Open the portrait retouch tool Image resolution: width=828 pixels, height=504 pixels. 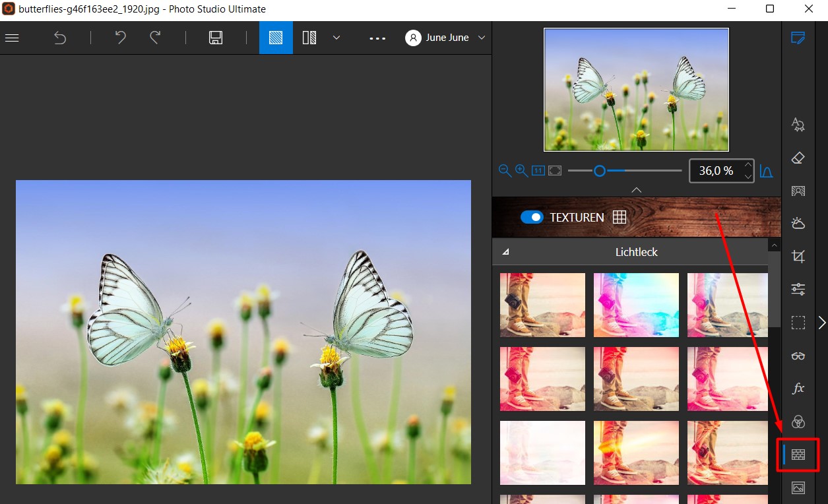(798, 191)
